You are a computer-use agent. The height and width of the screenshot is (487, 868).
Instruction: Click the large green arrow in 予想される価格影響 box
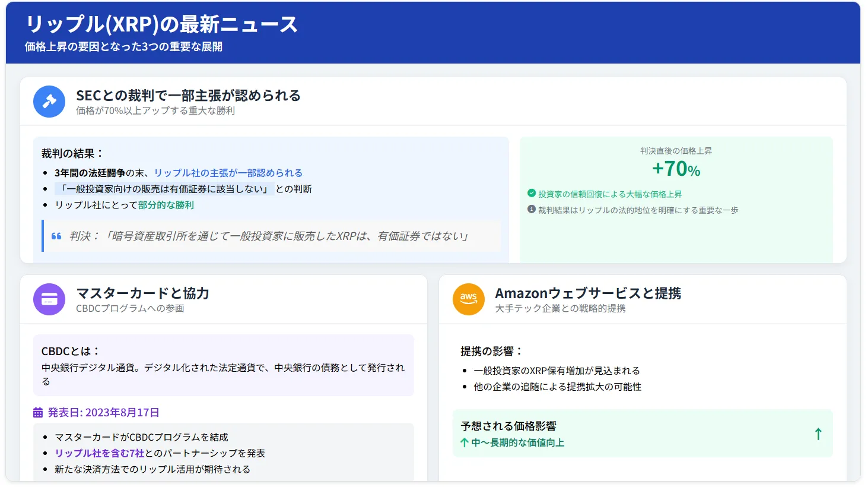pyautogui.click(x=818, y=434)
